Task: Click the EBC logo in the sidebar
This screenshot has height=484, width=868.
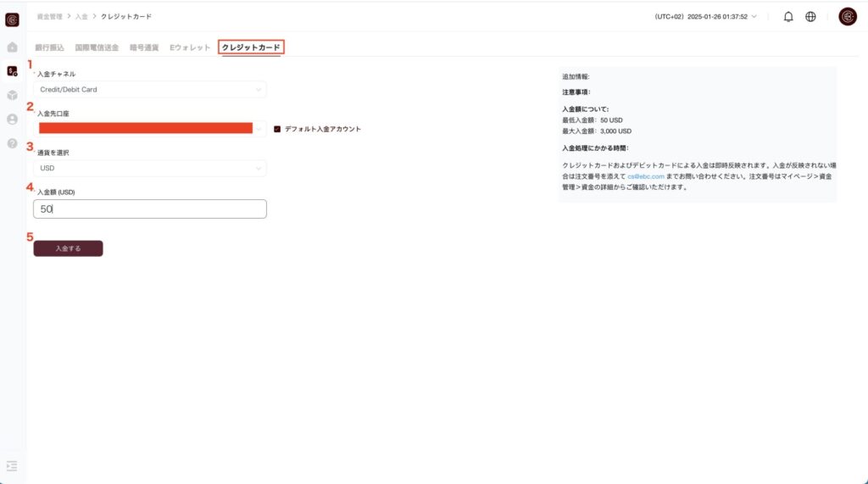Action: 12,20
